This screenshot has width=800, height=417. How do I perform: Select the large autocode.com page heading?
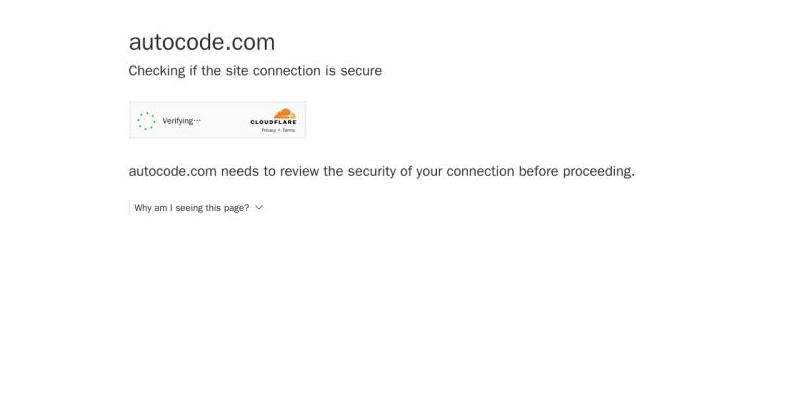[x=202, y=42]
